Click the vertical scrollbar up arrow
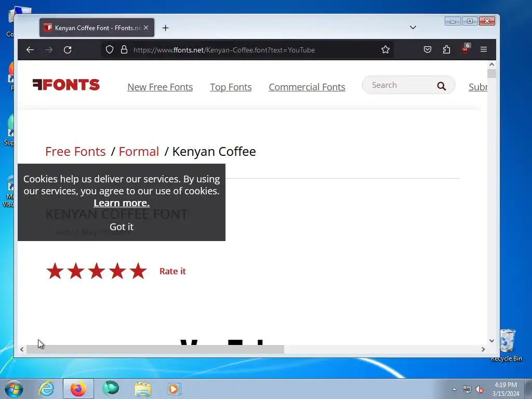Viewport: 532px width, 399px height. [x=491, y=64]
